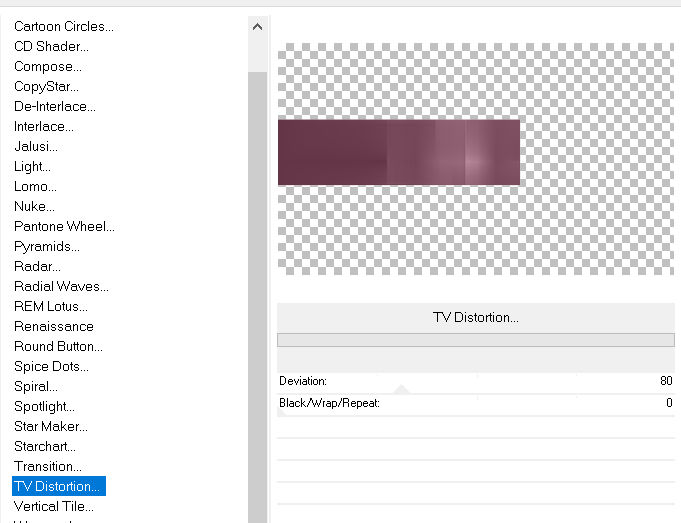Click the Black/Wrap/Repeat slider row

[x=476, y=403]
